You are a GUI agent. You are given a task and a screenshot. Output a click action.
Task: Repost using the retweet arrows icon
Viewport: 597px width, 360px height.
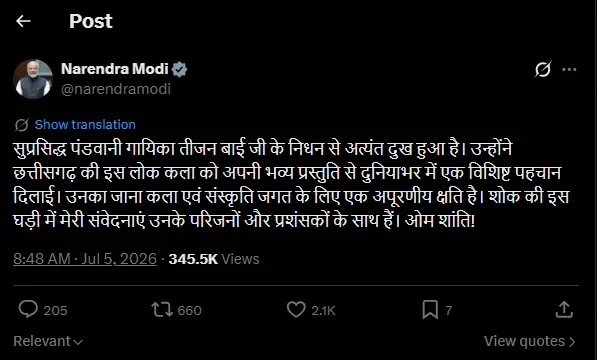[x=162, y=310]
